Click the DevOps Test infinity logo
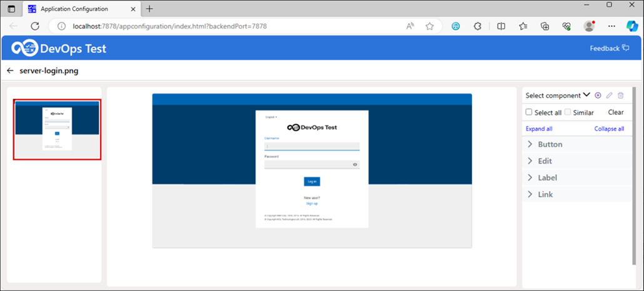This screenshot has height=291, width=644. pos(24,48)
